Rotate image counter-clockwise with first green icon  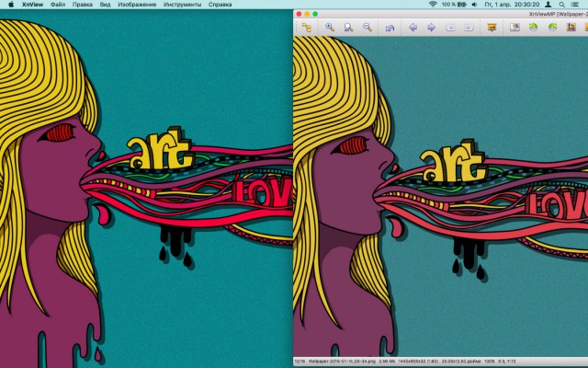tap(533, 27)
